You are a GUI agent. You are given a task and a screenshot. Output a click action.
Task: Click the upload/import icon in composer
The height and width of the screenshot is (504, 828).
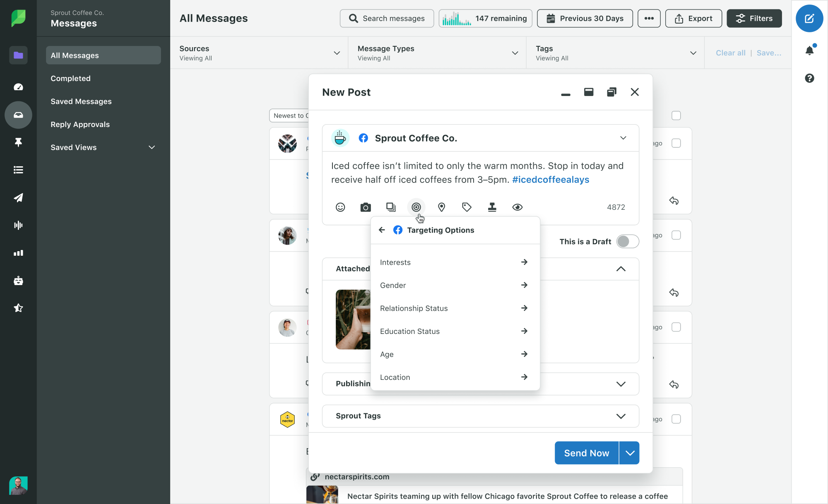click(x=492, y=207)
